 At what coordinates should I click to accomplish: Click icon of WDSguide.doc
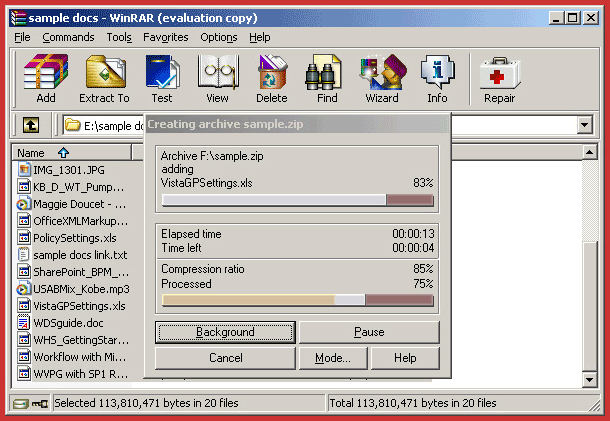pyautogui.click(x=23, y=323)
